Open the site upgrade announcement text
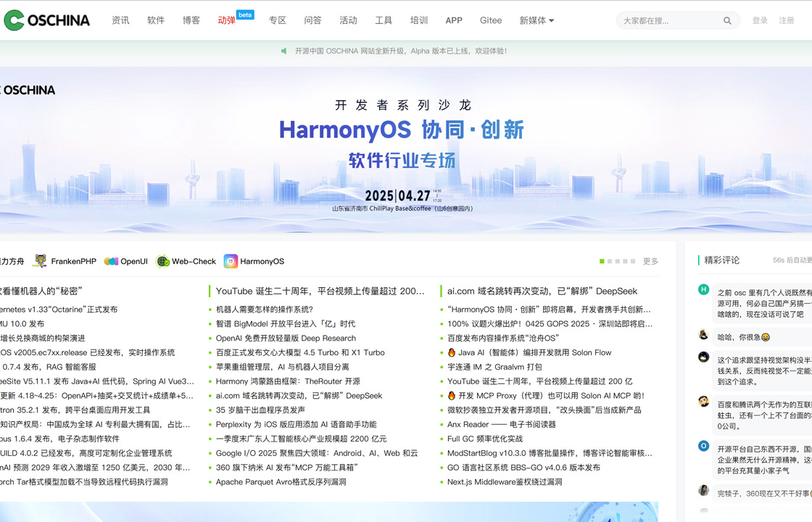The image size is (812, 522). tap(402, 51)
